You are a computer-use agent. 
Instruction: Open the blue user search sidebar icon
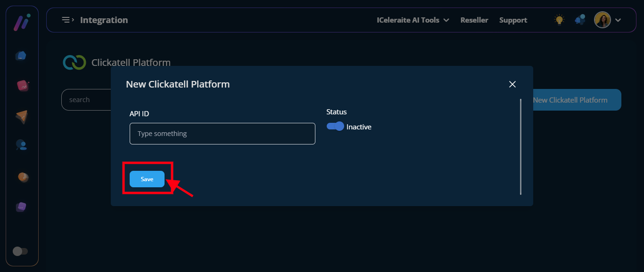[x=21, y=145]
